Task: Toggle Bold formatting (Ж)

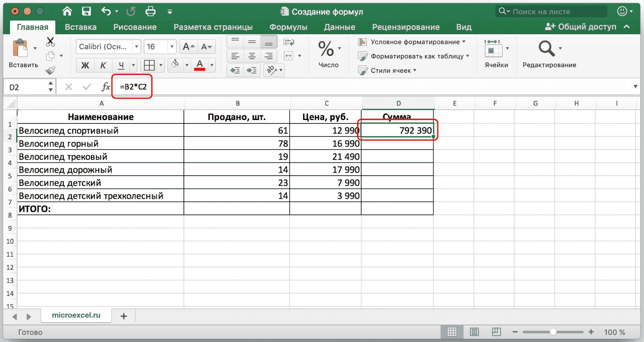Action: point(85,65)
